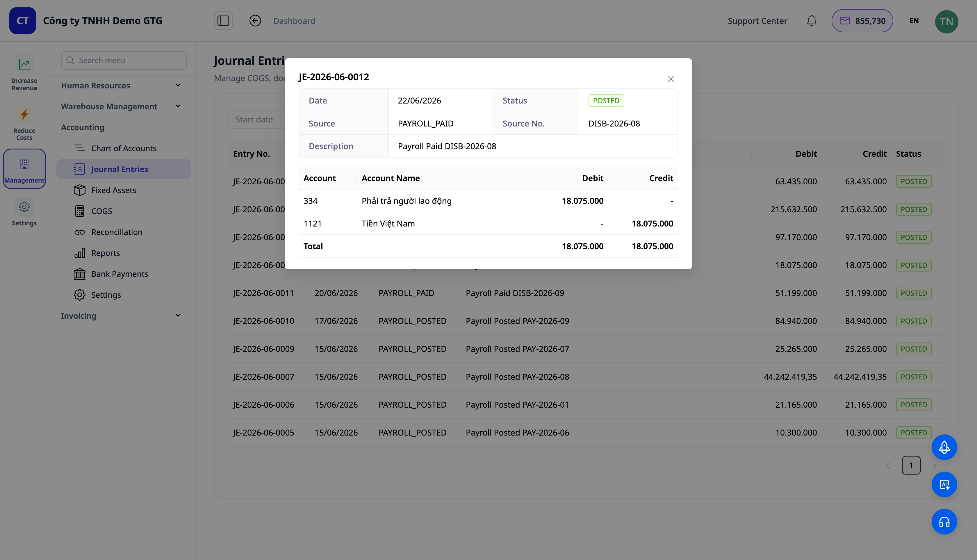Open the TN user avatar menu
977x560 pixels.
946,22
